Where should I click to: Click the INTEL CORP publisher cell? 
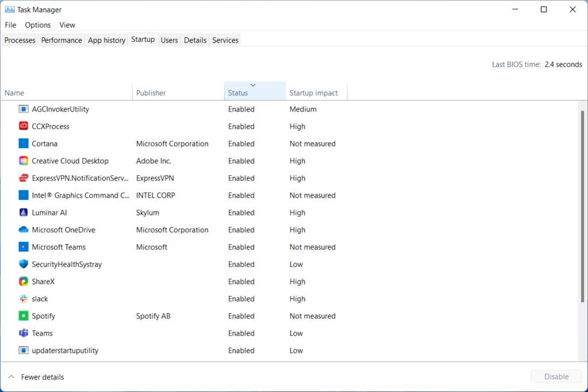156,195
